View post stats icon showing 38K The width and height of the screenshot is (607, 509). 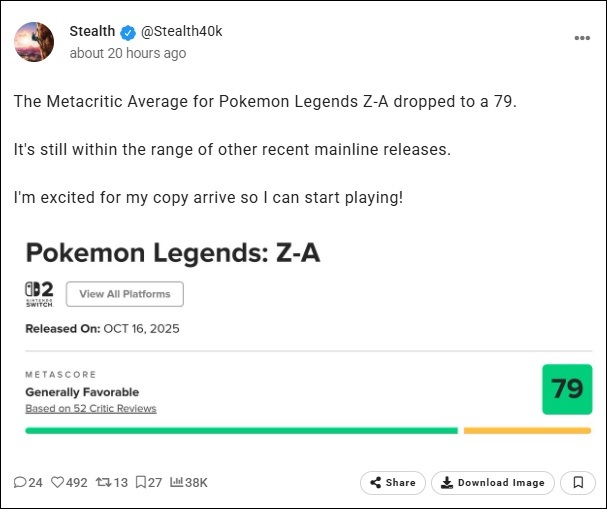coord(177,482)
